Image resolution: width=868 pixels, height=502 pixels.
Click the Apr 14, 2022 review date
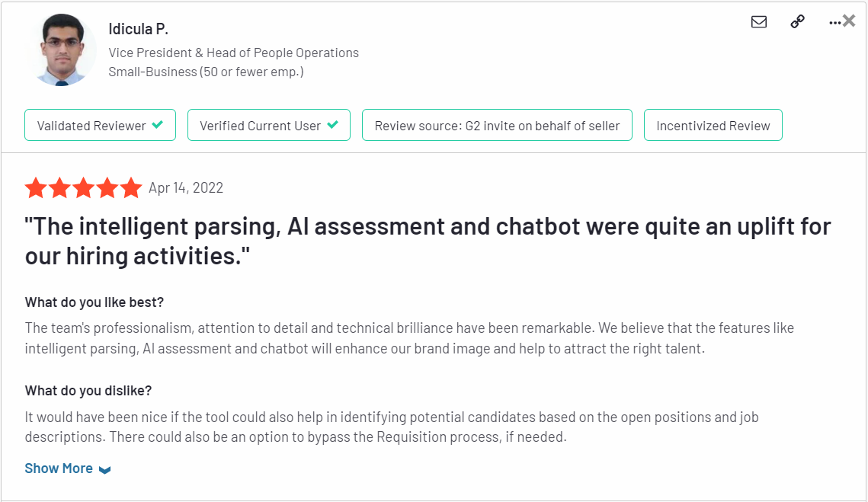tap(186, 188)
